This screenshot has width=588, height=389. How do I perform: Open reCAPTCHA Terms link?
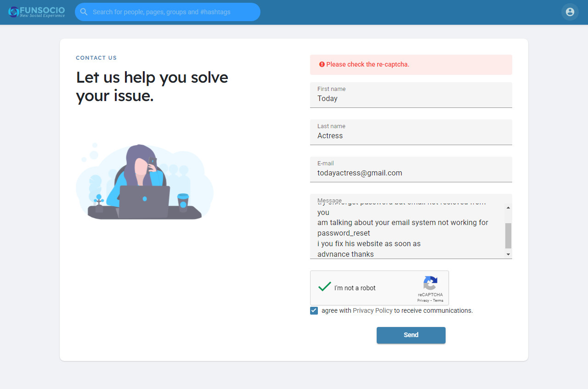click(438, 300)
